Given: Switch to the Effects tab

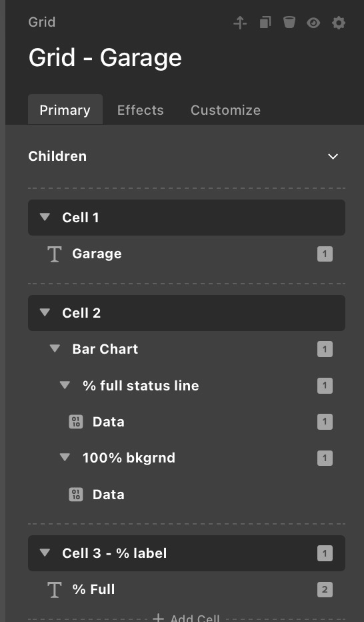Looking at the screenshot, I should (140, 110).
